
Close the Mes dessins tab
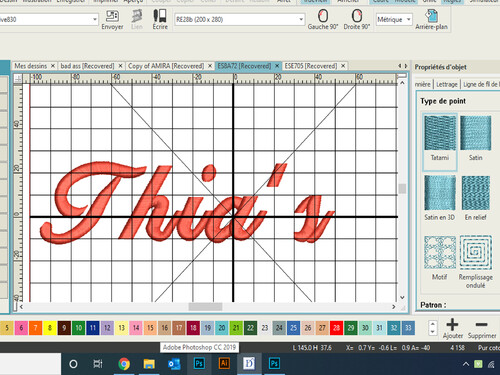coord(53,66)
